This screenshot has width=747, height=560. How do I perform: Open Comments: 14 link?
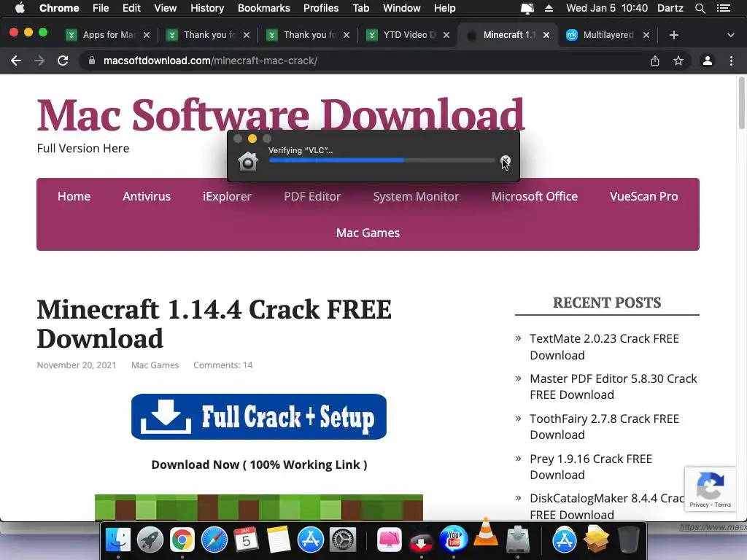(223, 365)
